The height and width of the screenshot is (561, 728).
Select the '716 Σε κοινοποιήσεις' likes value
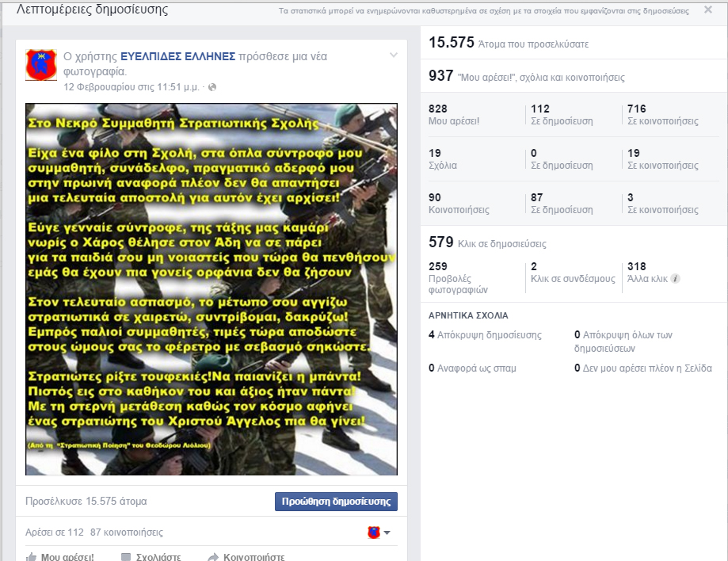(x=663, y=115)
